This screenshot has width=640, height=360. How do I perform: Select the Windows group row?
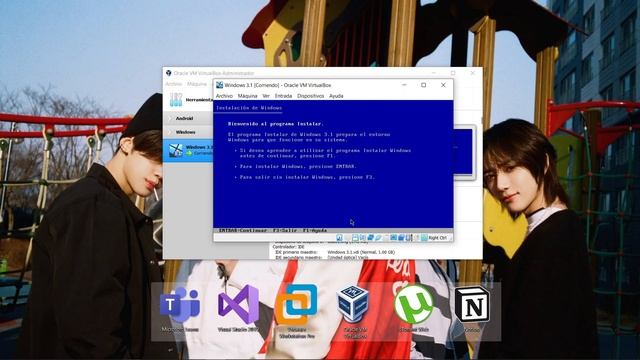click(188, 132)
